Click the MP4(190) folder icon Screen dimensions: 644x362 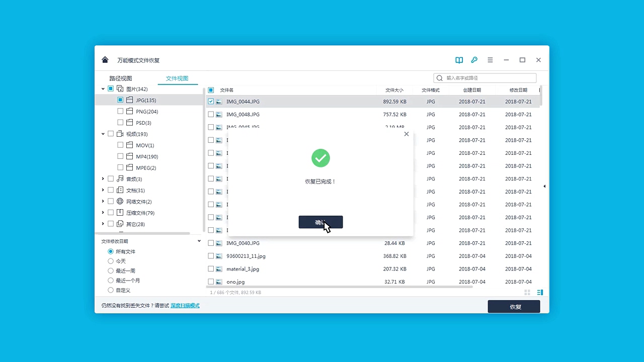pos(130,156)
